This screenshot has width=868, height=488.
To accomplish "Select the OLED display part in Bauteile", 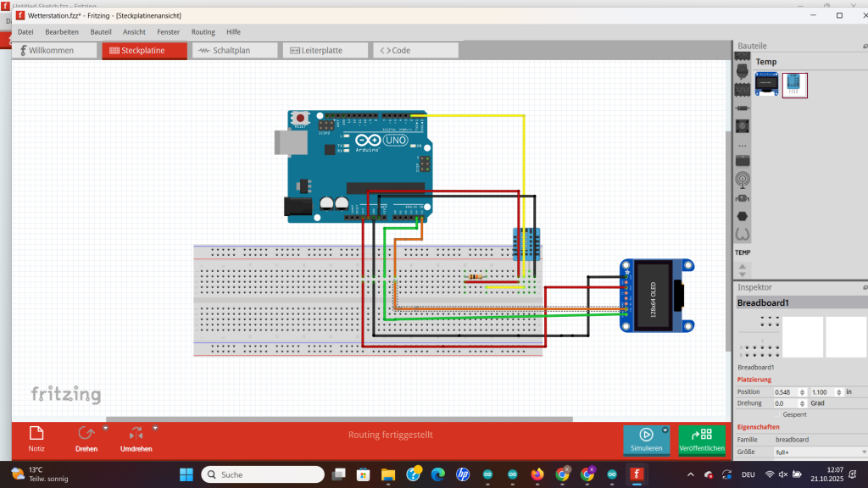I will (x=767, y=85).
